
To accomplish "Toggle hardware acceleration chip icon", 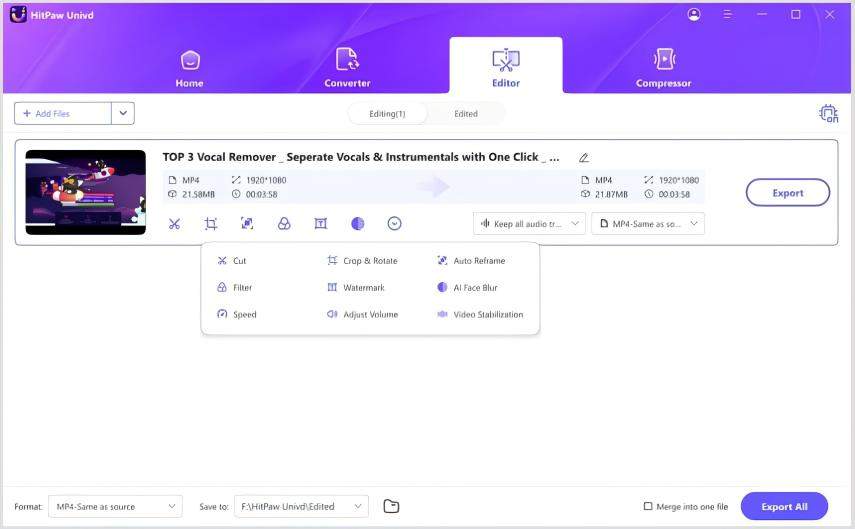I will (828, 114).
